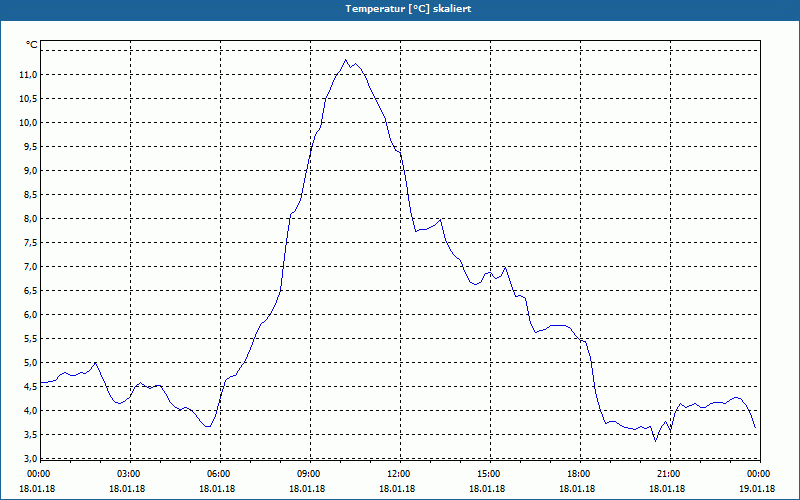Select the 18.01.18 date under 15:00

[487, 489]
